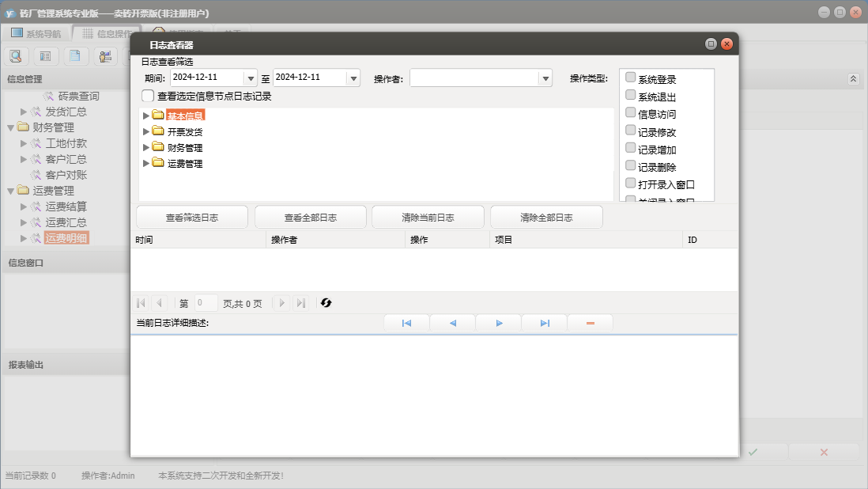Jump to first log record with blue arrow

(x=406, y=323)
